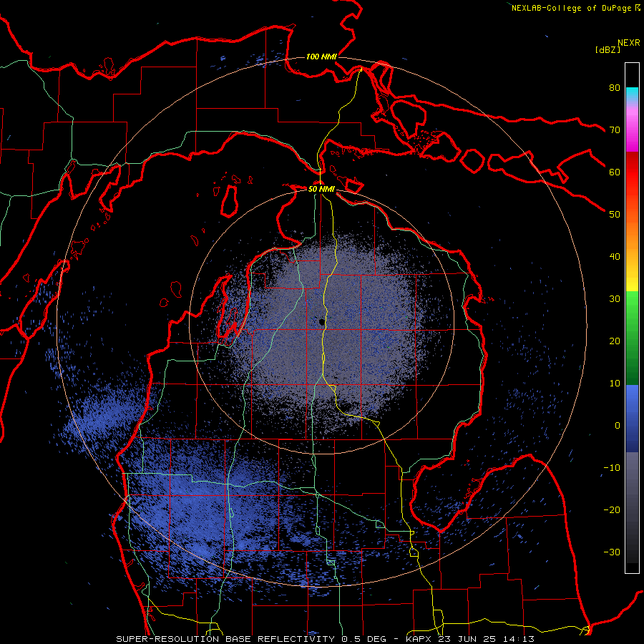Click the black radar site dot at center
Viewport: 644px width, 644px height.
click(x=322, y=322)
